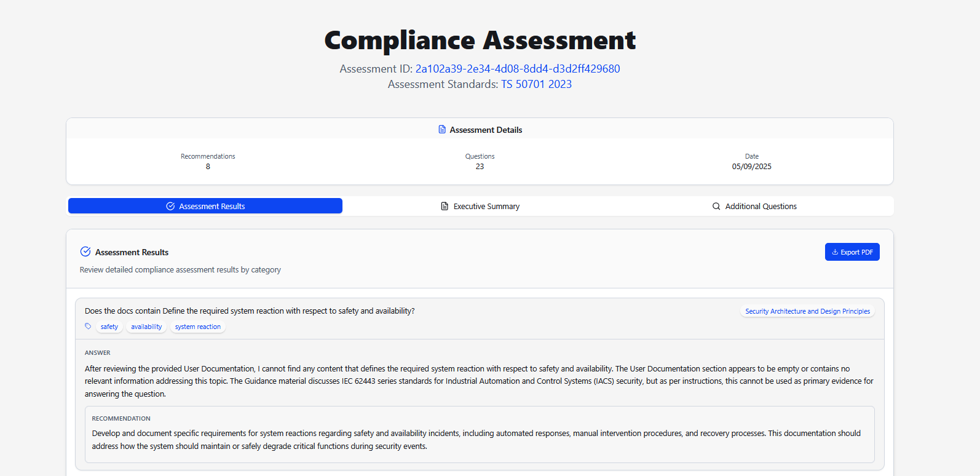Image resolution: width=980 pixels, height=476 pixels.
Task: Click the Recommendations count of 8
Action: (x=208, y=167)
